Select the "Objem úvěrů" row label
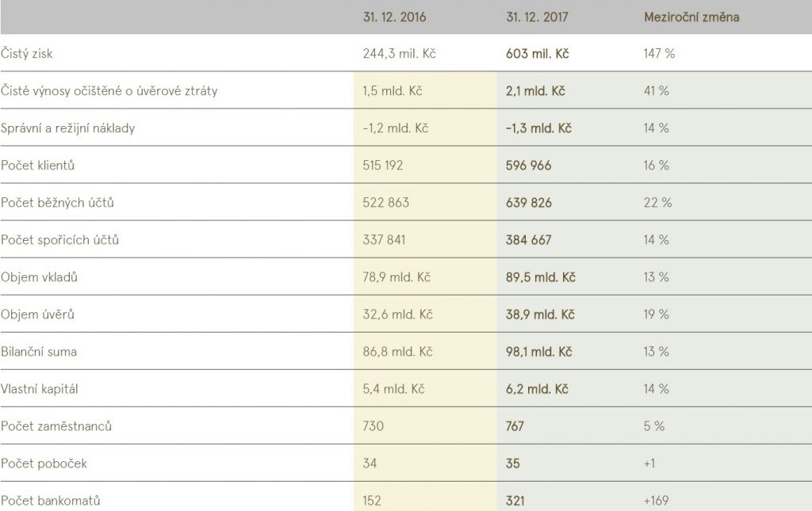This screenshot has width=812, height=511. point(38,315)
